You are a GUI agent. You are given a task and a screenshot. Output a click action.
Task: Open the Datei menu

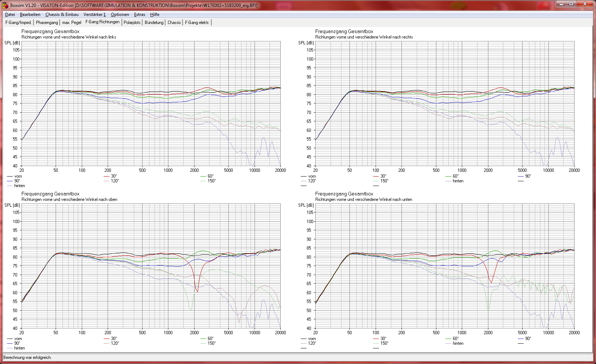[x=10, y=15]
